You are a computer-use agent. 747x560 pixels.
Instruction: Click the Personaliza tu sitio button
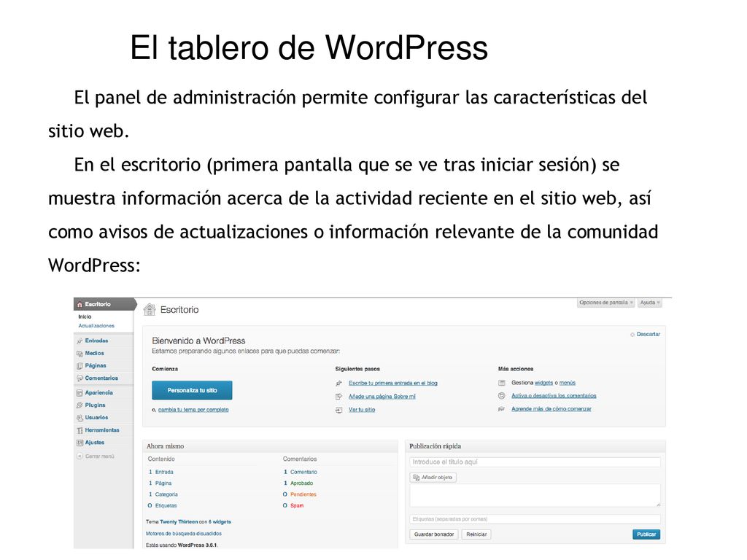click(x=192, y=391)
